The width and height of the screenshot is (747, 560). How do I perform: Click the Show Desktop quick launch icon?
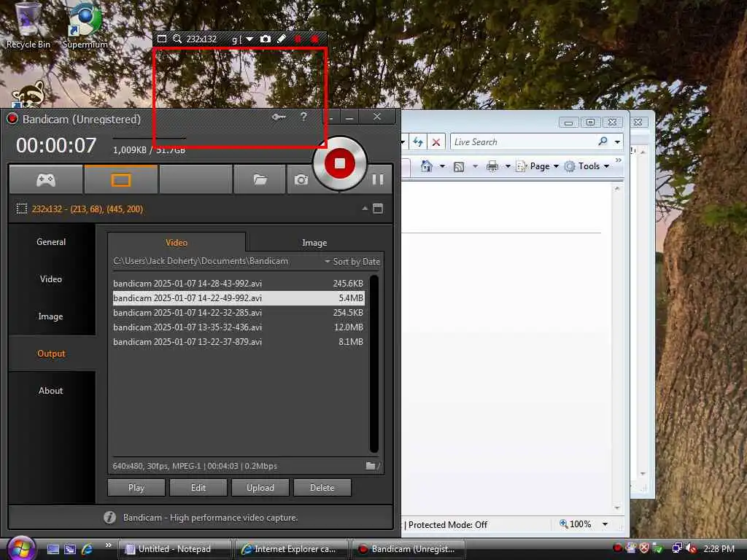pos(53,549)
